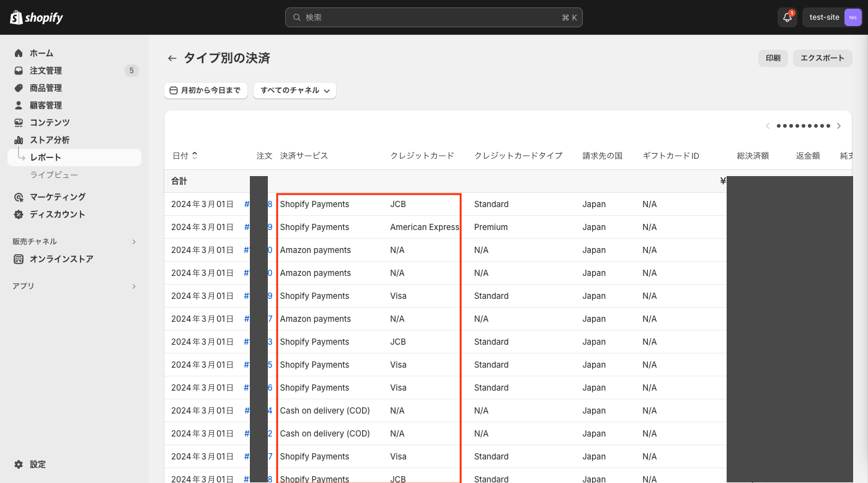Open the 月初から今日まで date range picker

click(x=206, y=91)
